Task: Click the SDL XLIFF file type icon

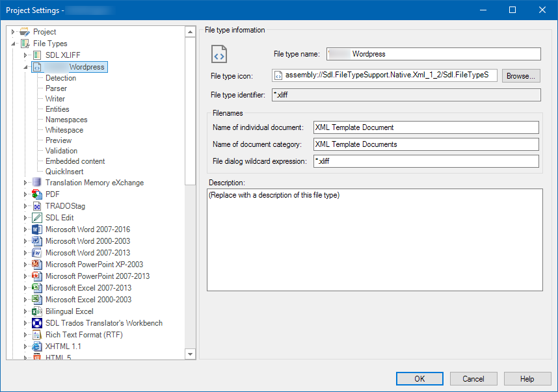Action: point(37,55)
